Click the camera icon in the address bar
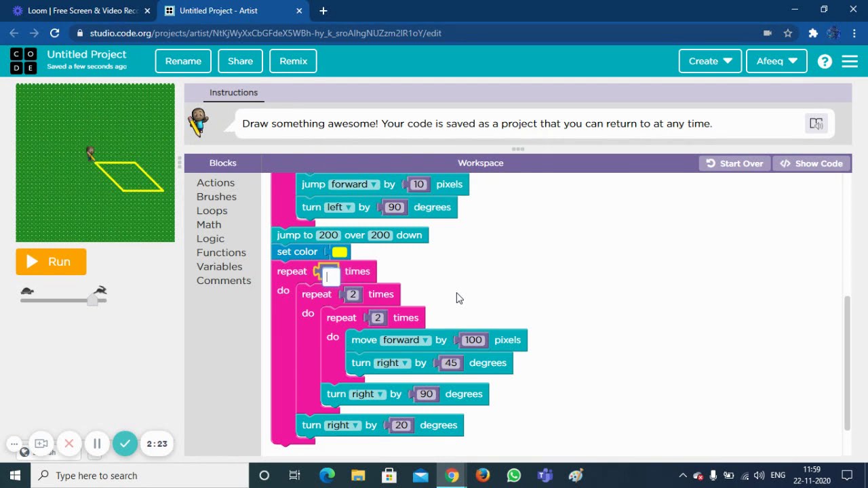Image resolution: width=868 pixels, height=488 pixels. [768, 33]
